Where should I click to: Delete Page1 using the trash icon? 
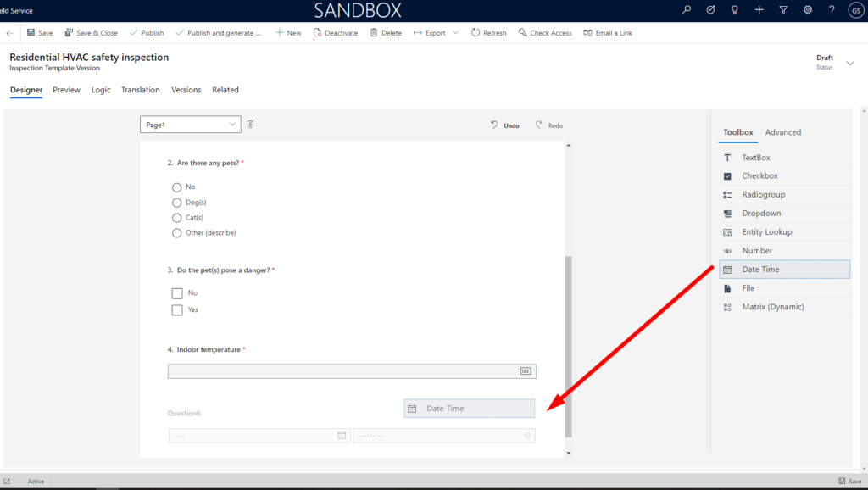tap(250, 124)
